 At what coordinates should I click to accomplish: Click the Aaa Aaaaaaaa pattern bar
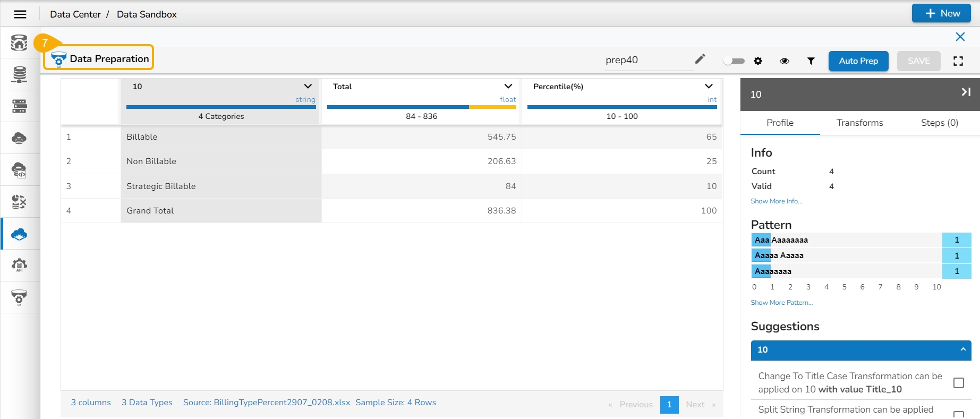[847, 240]
